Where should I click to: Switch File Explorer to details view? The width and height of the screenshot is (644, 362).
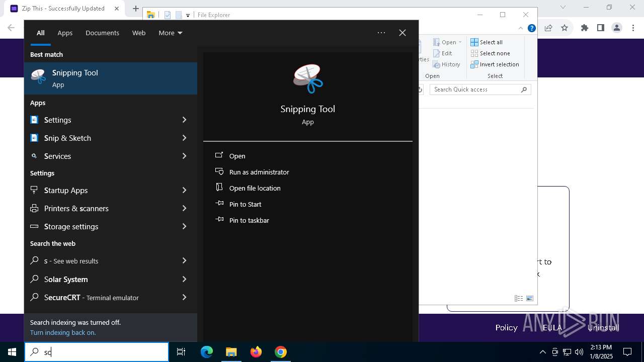coord(519,298)
